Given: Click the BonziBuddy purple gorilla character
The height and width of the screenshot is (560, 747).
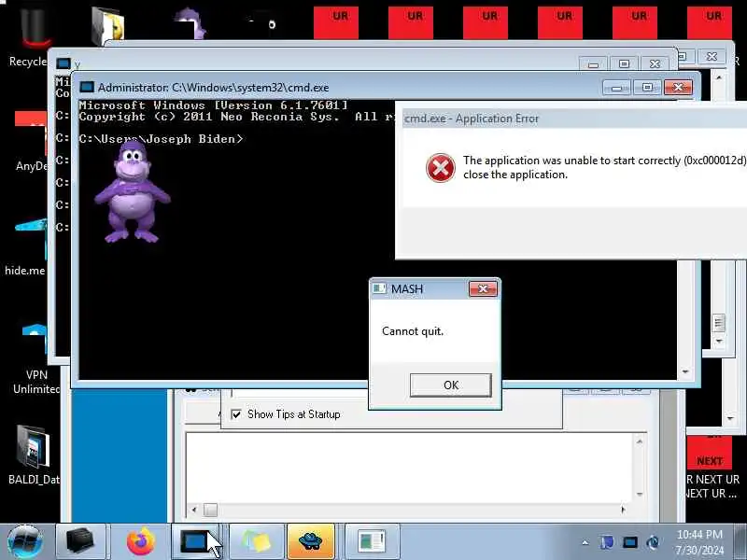Looking at the screenshot, I should pos(132,191).
